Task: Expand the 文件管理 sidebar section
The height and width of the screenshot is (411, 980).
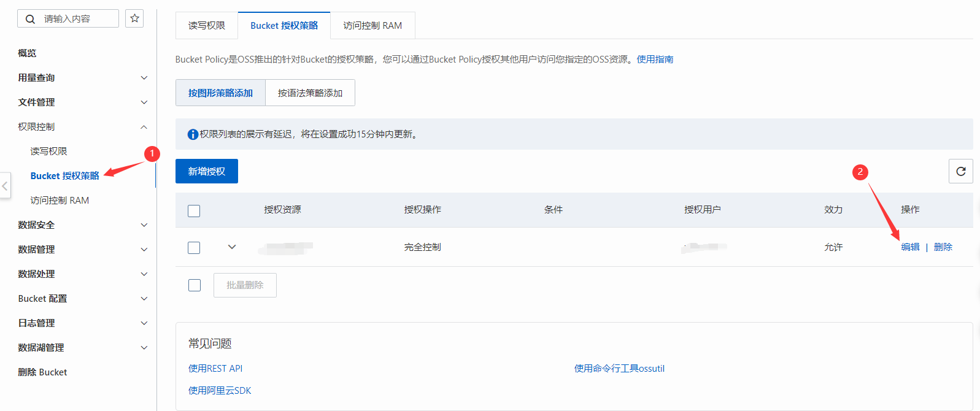Action: click(x=144, y=102)
